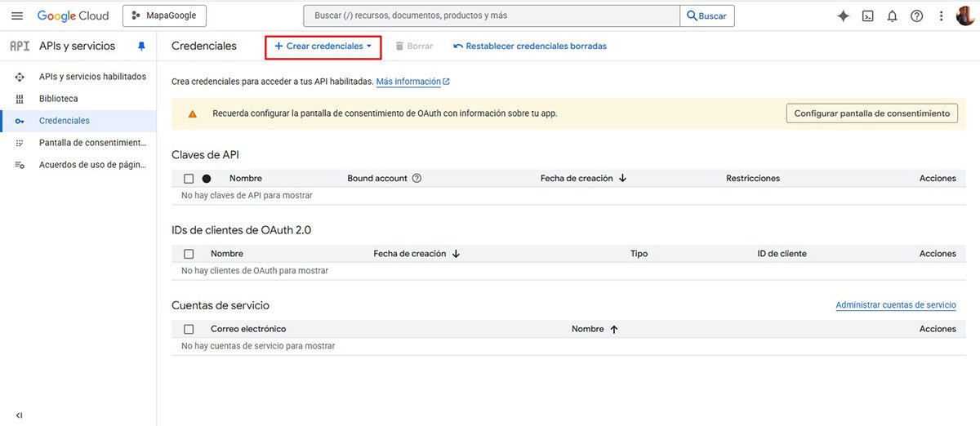Open Administrar cuentas de servicio link
Screen dimensions: 980x426
click(x=896, y=305)
